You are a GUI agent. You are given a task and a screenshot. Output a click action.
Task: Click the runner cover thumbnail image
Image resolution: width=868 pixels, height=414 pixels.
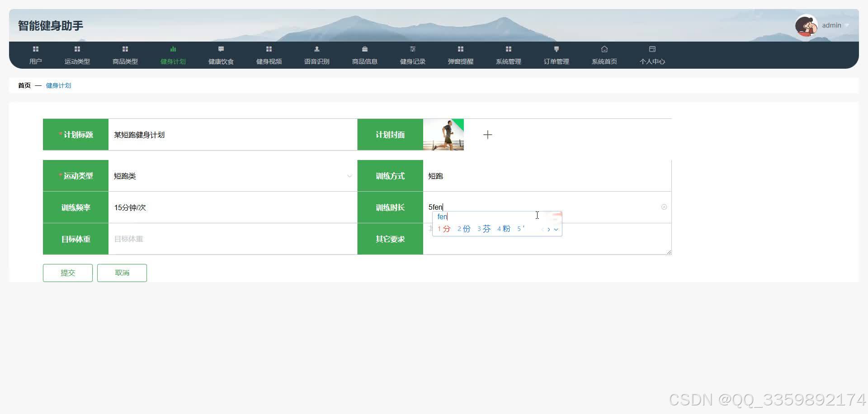[443, 135]
